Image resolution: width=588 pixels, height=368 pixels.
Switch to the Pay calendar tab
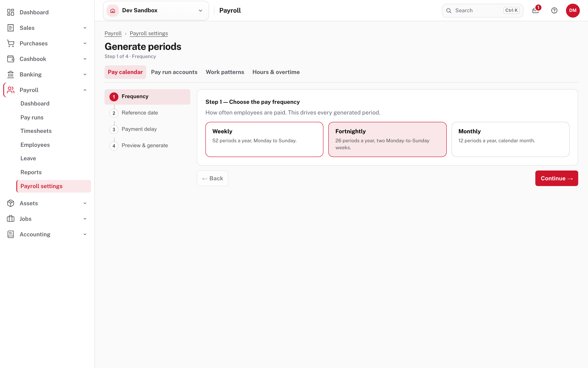[125, 72]
